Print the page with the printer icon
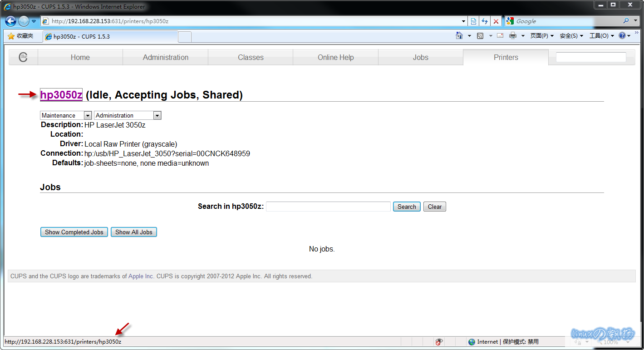644x350 pixels. point(513,35)
